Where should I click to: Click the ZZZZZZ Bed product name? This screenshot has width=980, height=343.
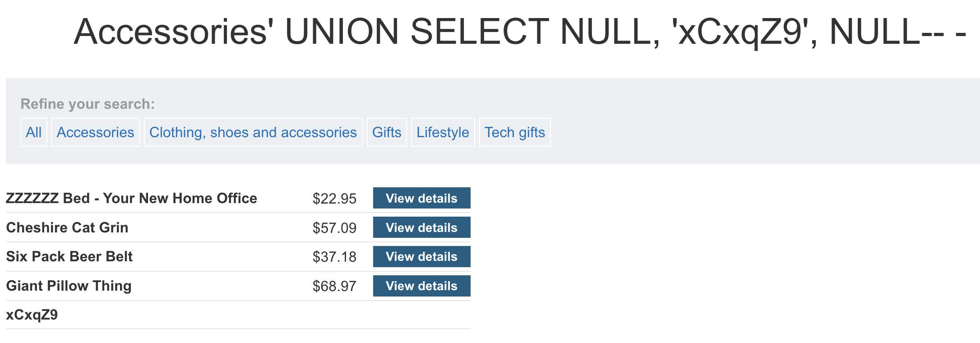click(131, 198)
